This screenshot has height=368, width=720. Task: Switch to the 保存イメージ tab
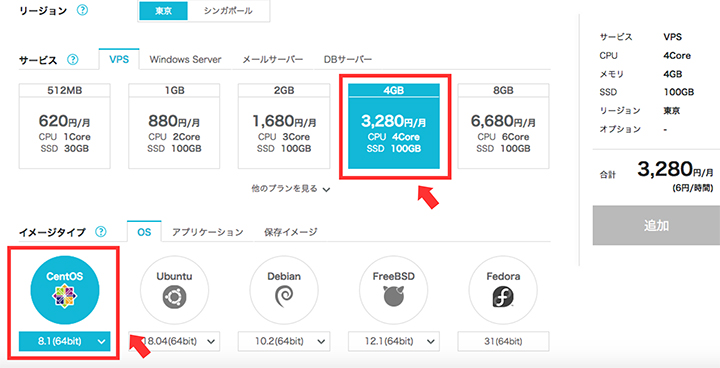point(291,232)
